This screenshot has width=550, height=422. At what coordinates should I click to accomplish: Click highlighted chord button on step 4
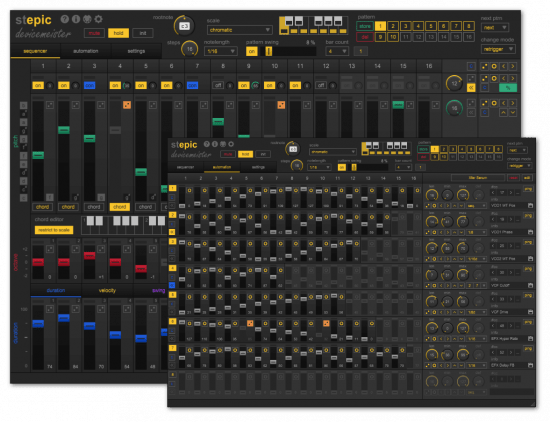pyautogui.click(x=120, y=207)
